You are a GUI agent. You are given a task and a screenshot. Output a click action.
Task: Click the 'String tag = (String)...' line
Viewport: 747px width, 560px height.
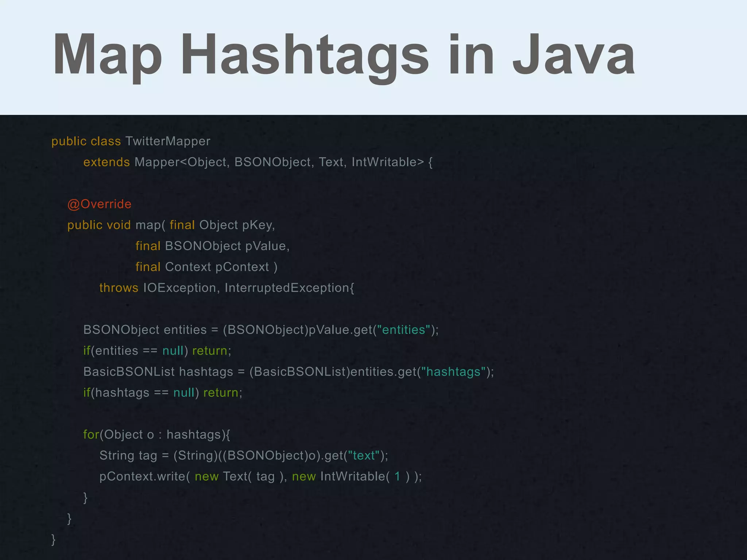[x=244, y=456]
